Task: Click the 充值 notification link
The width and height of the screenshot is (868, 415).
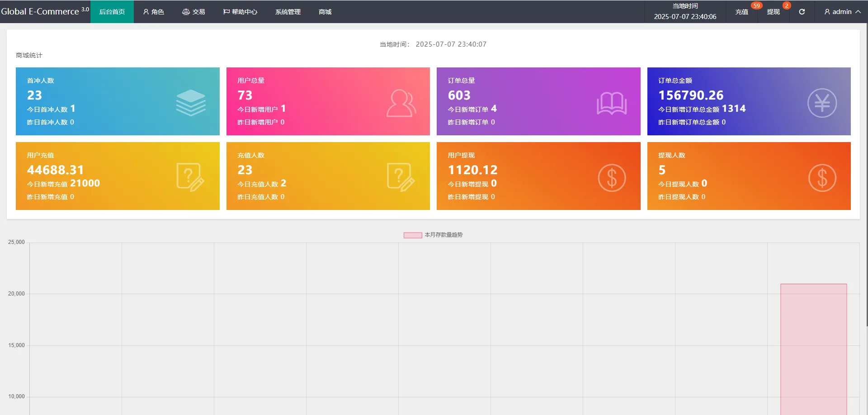Action: coord(741,12)
